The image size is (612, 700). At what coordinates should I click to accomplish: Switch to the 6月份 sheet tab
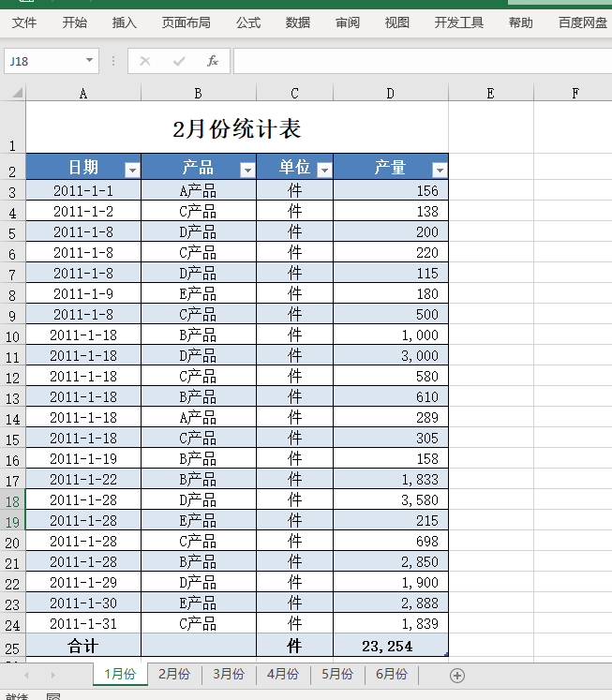tap(392, 674)
